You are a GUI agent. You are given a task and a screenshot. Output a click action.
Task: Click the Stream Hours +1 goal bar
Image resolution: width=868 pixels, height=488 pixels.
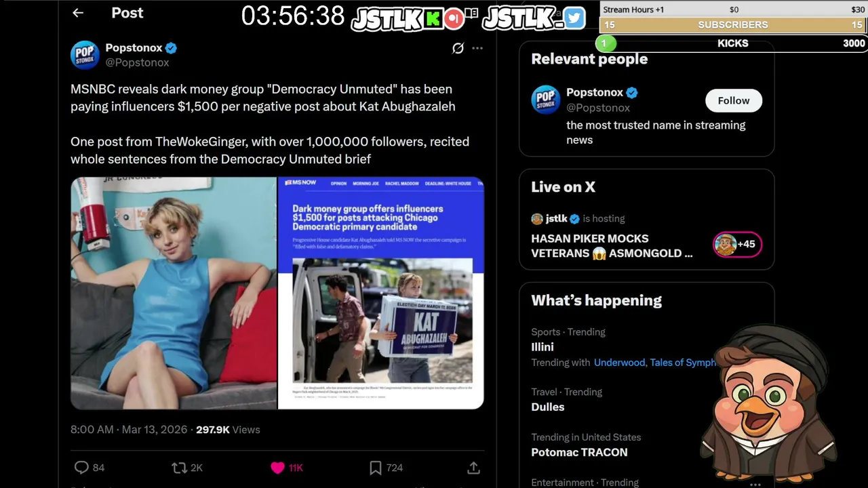pos(734,9)
